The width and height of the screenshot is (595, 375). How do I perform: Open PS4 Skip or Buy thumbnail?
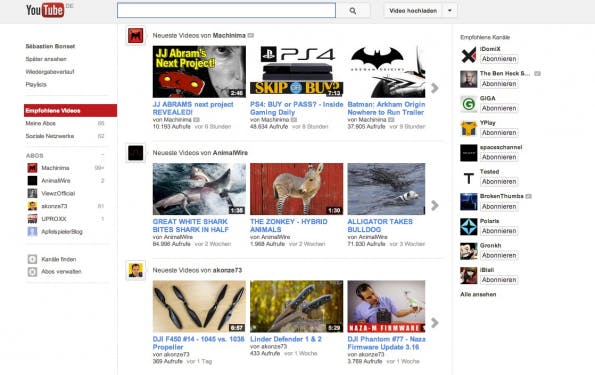coord(297,72)
